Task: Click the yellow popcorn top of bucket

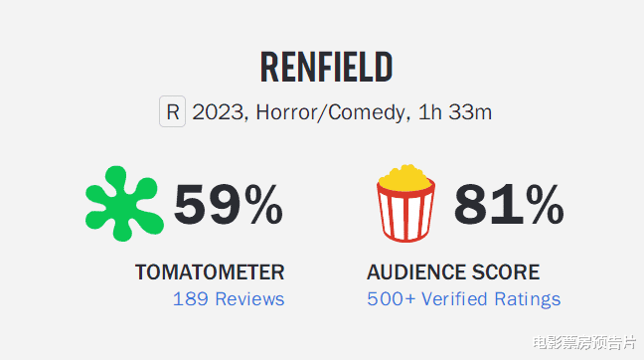Action: [x=405, y=178]
